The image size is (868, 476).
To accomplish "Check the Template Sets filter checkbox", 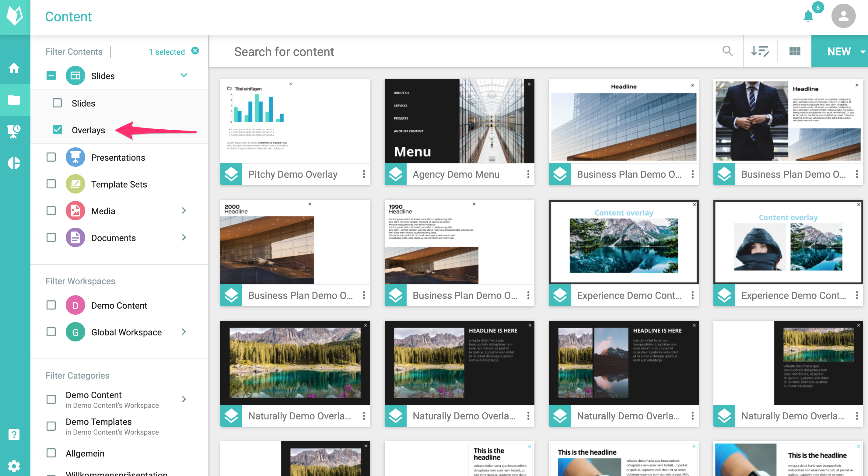I will coord(51,184).
